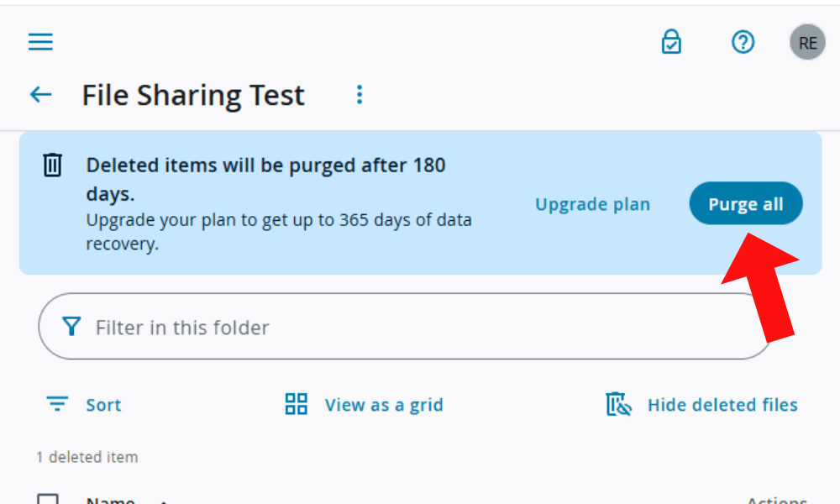
Task: Click the Sort lines icon
Action: click(x=57, y=404)
